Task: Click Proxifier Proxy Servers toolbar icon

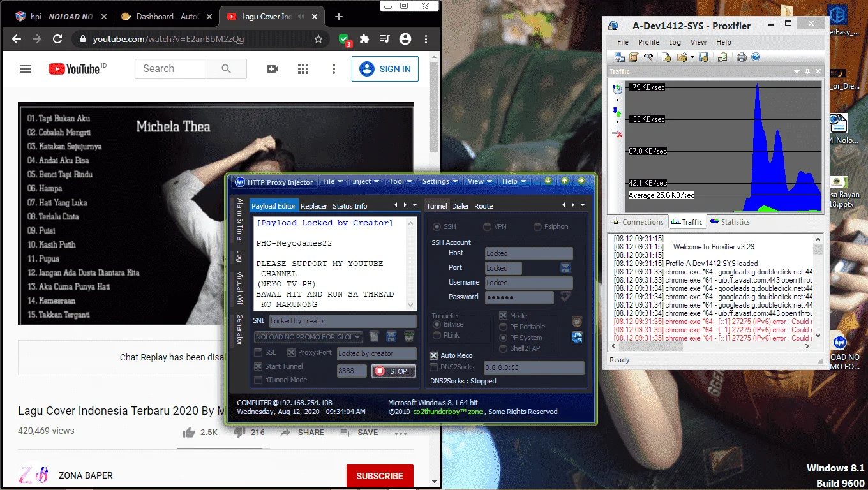Action: tap(619, 57)
